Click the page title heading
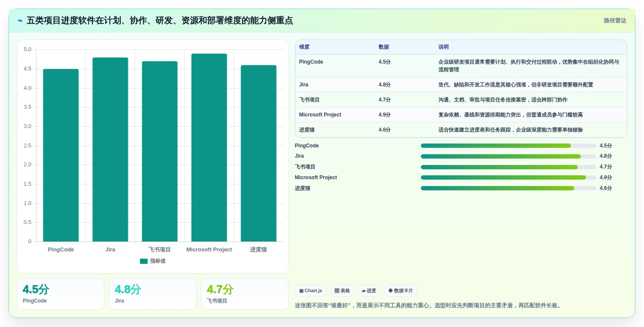 click(159, 21)
